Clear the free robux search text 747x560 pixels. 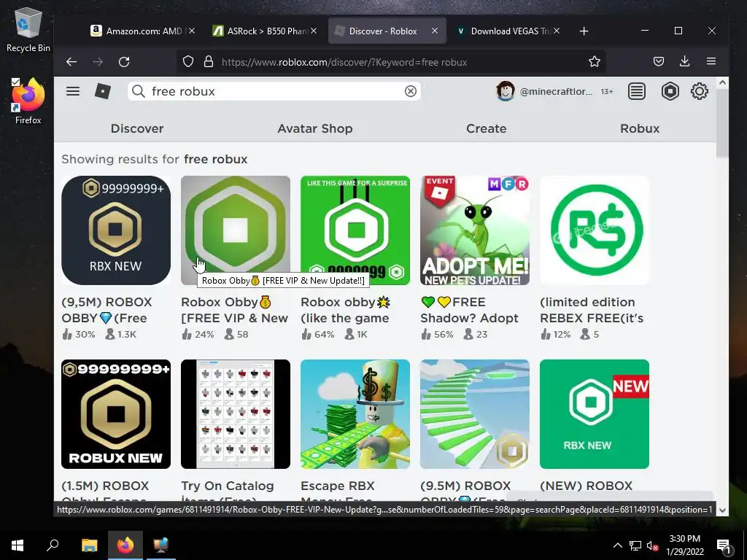410,91
